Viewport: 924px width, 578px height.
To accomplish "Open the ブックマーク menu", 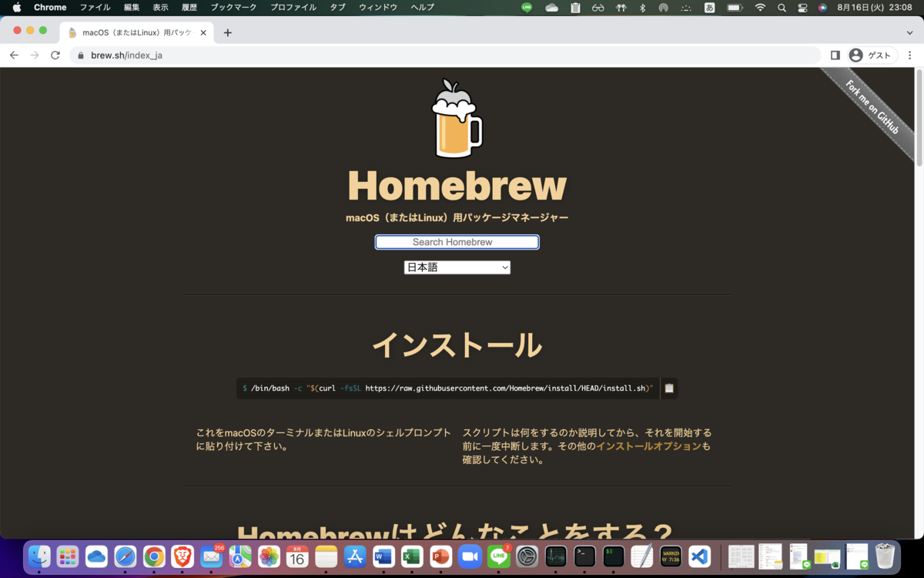I will click(233, 8).
